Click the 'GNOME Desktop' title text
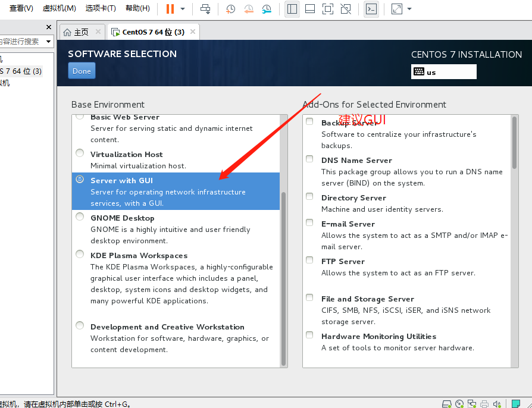The width and height of the screenshot is (532, 408). coord(123,218)
